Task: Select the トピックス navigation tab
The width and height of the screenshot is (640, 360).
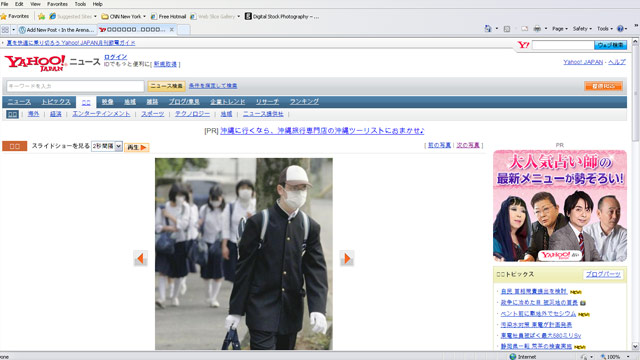Action: 56,102
